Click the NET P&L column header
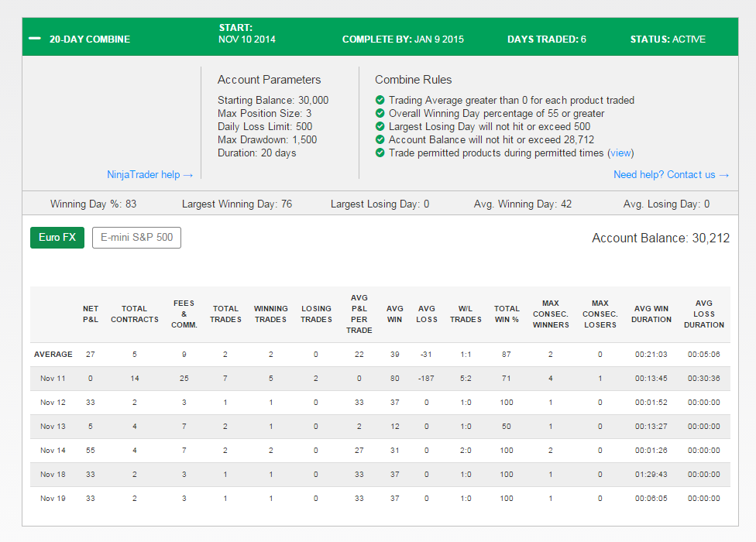This screenshot has width=756, height=542. click(91, 314)
